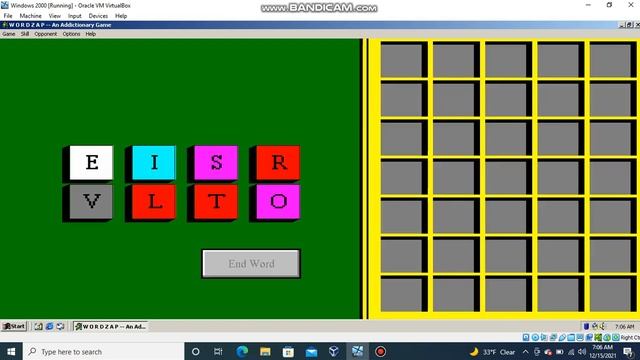The height and width of the screenshot is (360, 640).
Task: Pick the red T letter tile
Action: [216, 202]
